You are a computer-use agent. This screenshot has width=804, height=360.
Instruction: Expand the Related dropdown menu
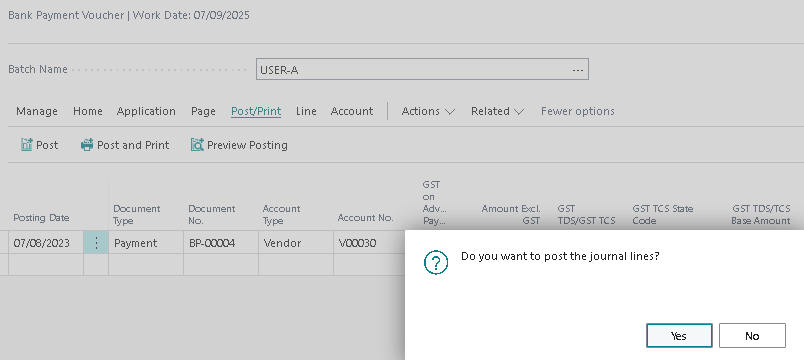[497, 111]
